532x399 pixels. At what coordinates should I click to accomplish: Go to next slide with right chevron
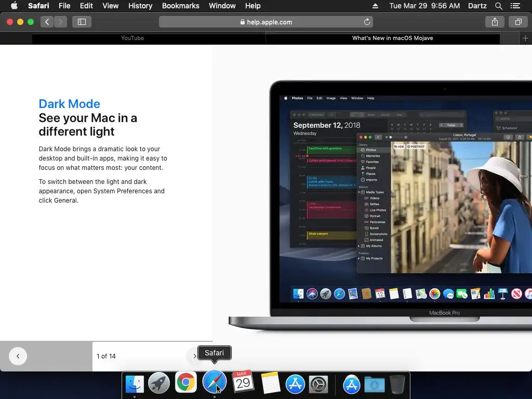point(194,356)
